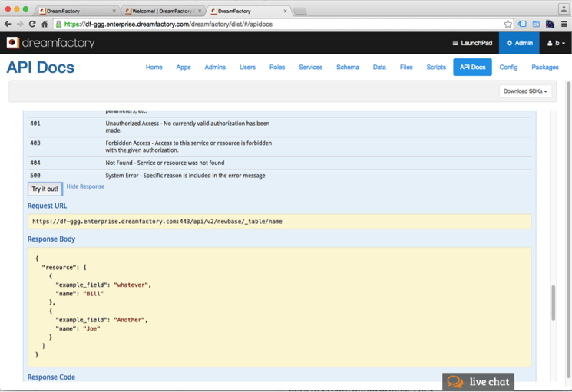This screenshot has height=392, width=572.
Task: Open the live chat widget
Action: pos(478,382)
